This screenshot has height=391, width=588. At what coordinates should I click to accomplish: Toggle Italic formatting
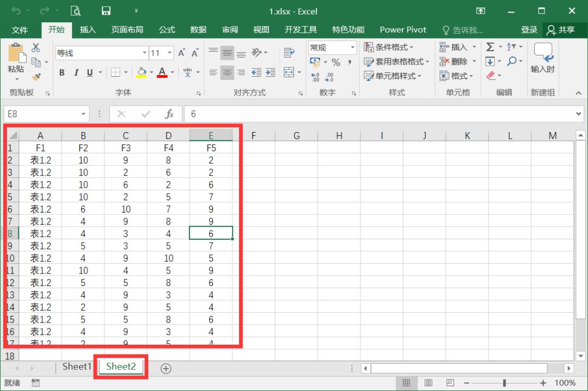(x=76, y=73)
